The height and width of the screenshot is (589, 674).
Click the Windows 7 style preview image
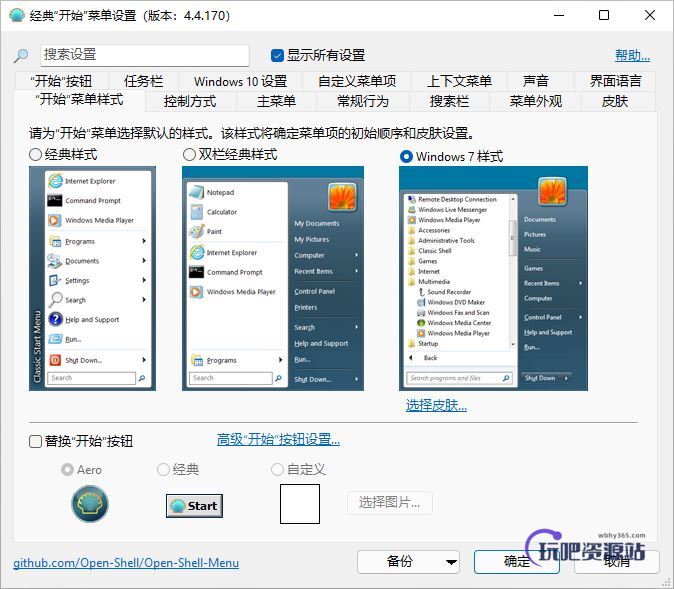[493, 279]
